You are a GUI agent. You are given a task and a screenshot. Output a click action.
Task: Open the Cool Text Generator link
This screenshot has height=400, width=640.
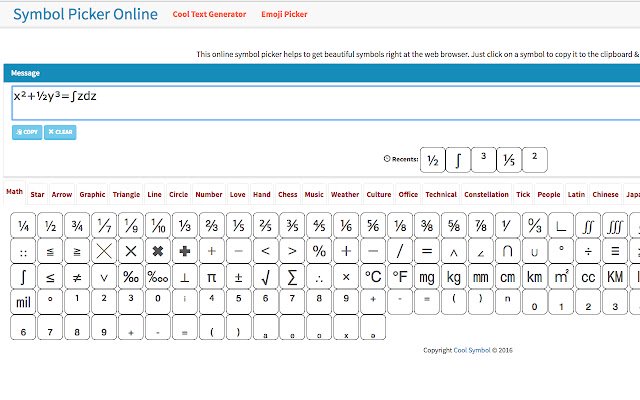tap(209, 14)
